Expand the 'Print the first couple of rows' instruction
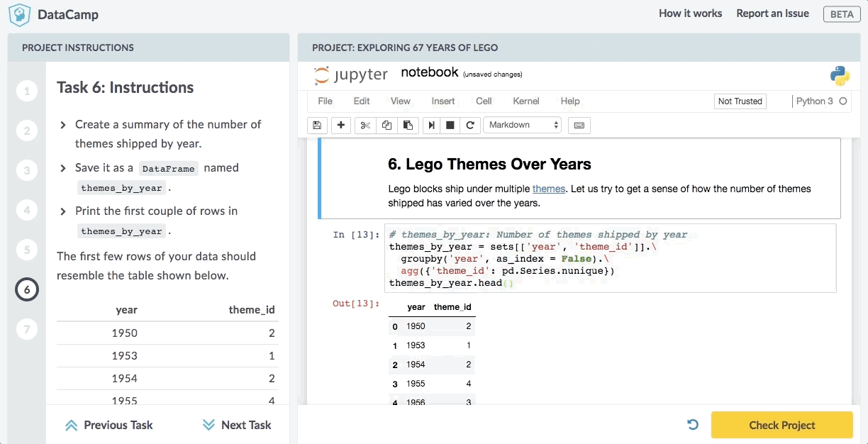 [x=62, y=211]
